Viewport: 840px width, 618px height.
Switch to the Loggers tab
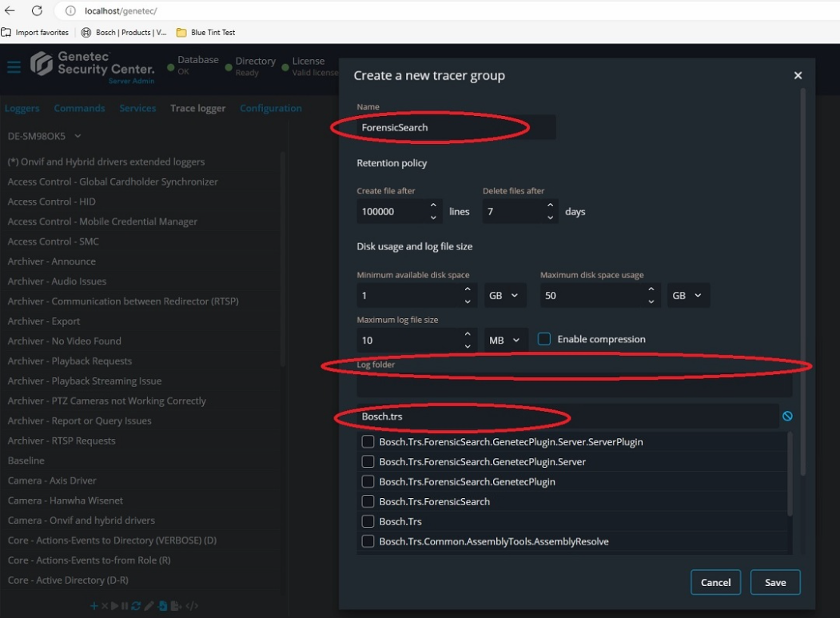click(x=22, y=108)
